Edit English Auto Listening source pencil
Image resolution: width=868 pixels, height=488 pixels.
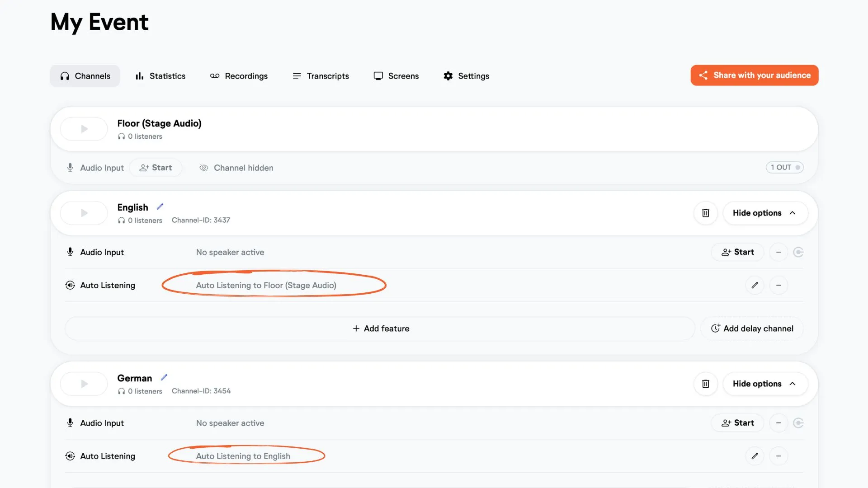click(755, 285)
